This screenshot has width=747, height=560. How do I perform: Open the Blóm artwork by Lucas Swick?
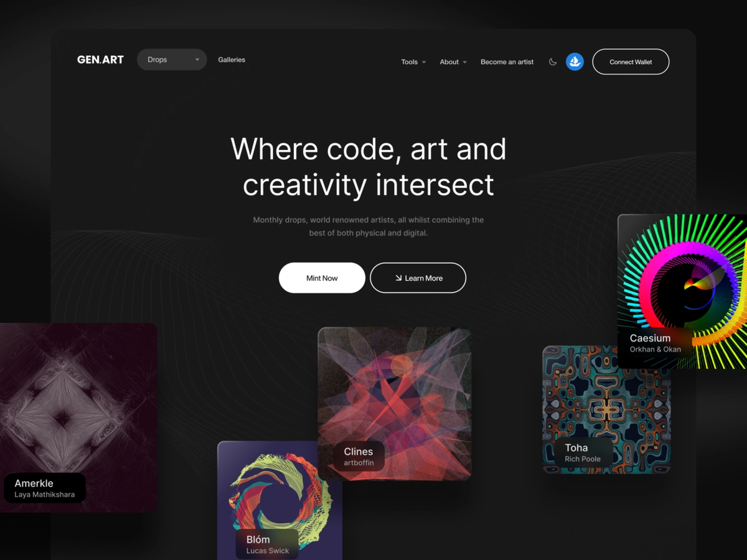280,501
